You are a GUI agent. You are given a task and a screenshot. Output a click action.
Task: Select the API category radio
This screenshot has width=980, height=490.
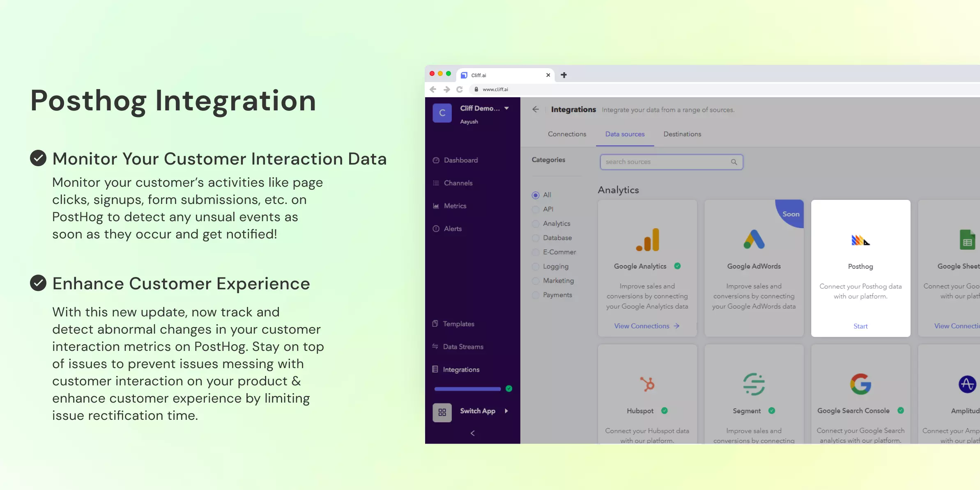coord(536,210)
